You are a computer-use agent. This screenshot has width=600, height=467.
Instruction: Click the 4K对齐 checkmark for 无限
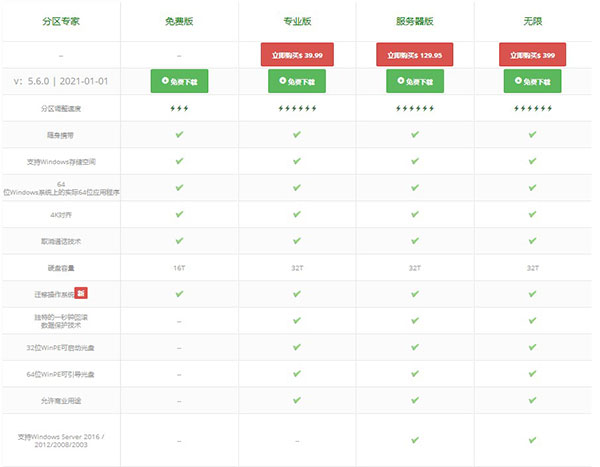click(532, 214)
